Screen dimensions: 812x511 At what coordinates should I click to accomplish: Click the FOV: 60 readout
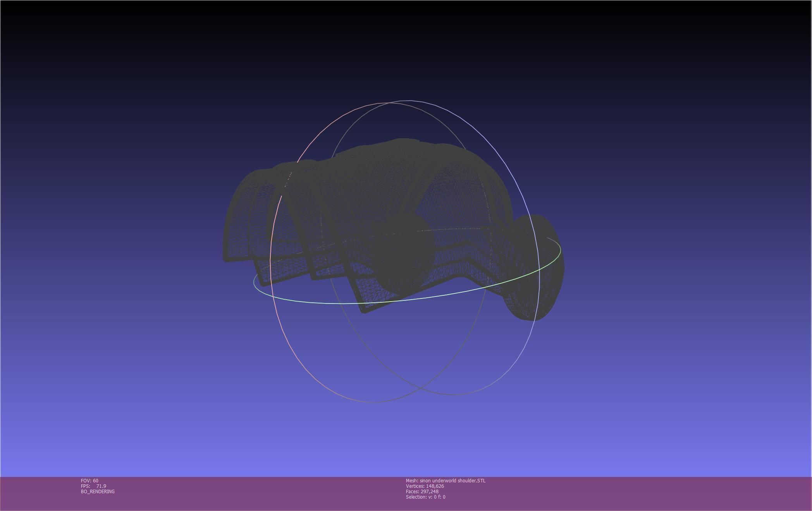tap(89, 481)
